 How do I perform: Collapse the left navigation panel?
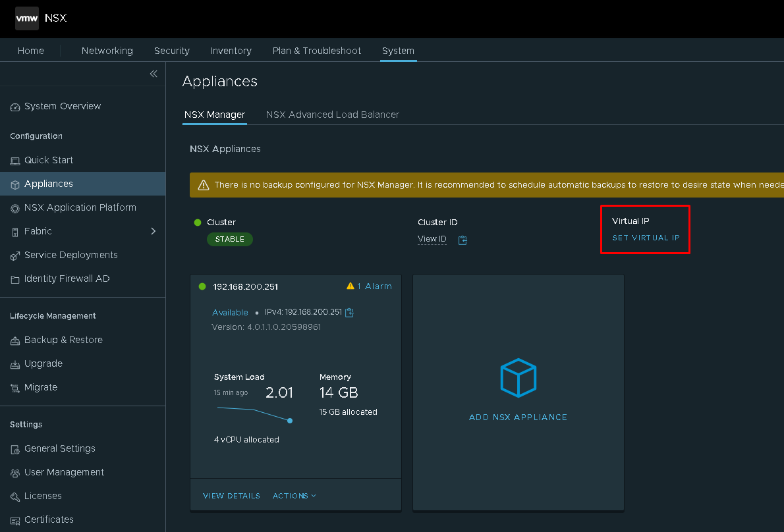153,74
